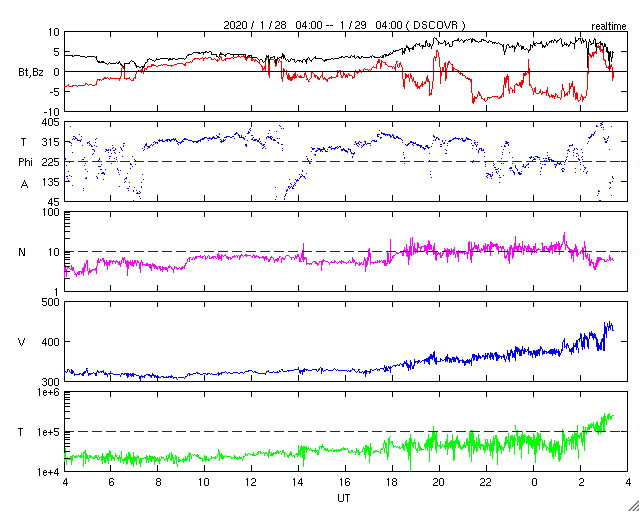Click the '-10' tick on the Bt,Bz axis
The height and width of the screenshot is (512, 640).
coord(51,111)
